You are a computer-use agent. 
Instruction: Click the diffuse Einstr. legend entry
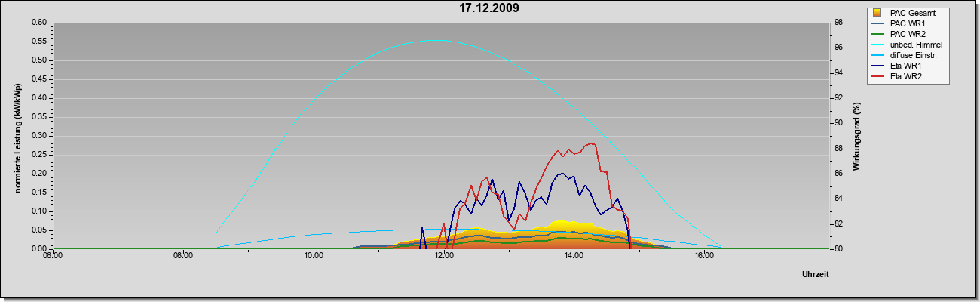tap(908, 55)
